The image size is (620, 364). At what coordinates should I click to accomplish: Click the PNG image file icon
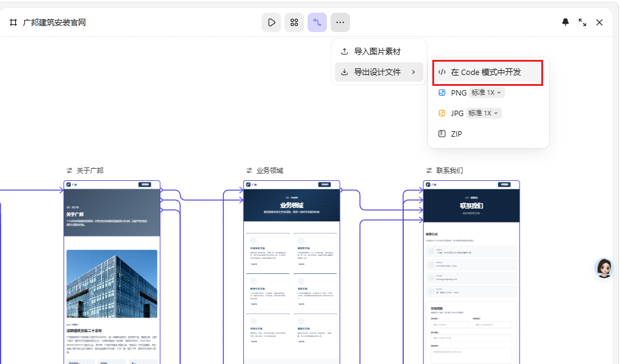click(x=442, y=93)
